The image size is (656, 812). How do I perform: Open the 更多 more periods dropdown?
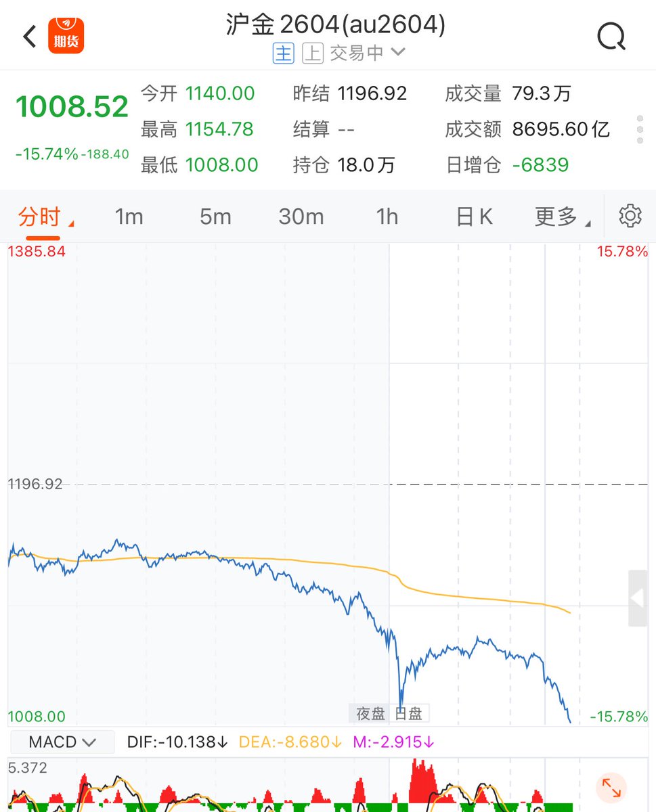tap(561, 217)
